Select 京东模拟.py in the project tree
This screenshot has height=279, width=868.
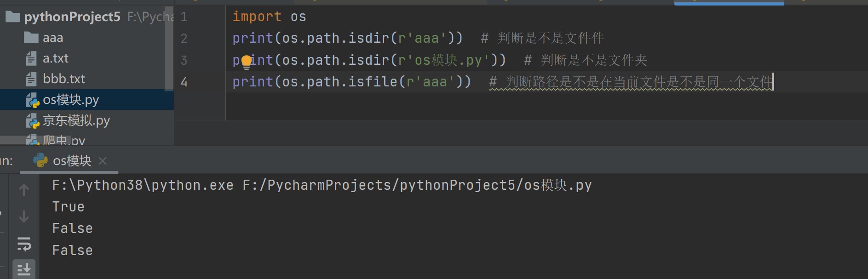(x=76, y=120)
